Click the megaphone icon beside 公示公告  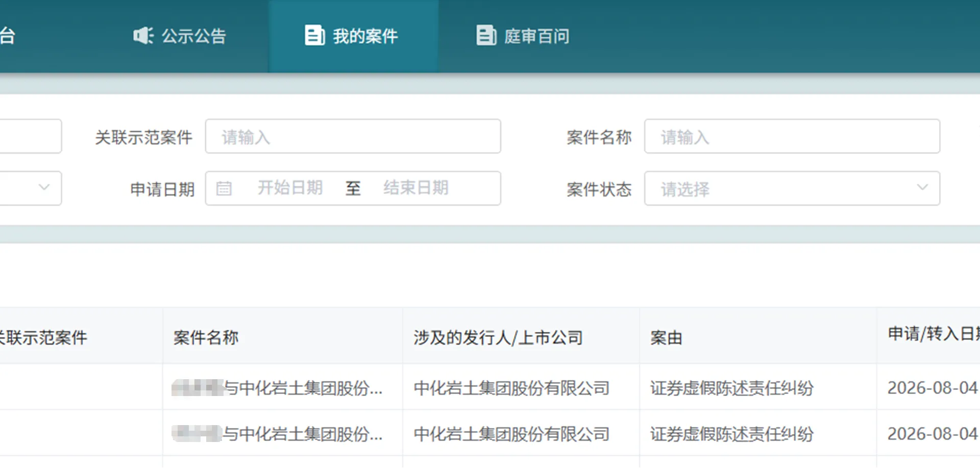(x=143, y=36)
